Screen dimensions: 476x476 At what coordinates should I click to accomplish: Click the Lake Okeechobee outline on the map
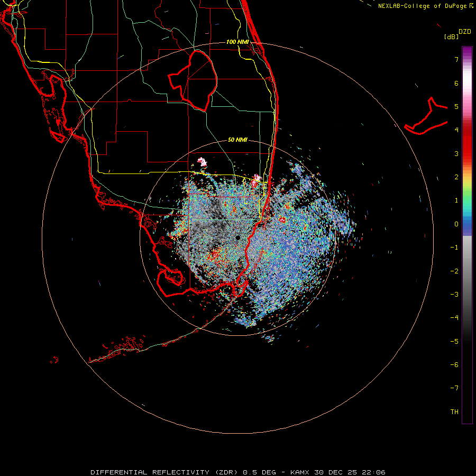(193, 80)
